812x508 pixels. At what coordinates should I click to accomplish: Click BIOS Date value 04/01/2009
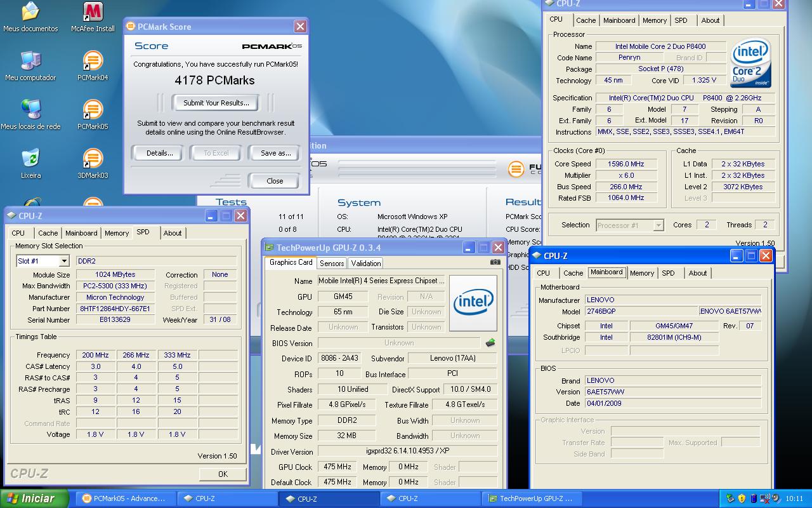click(x=672, y=403)
